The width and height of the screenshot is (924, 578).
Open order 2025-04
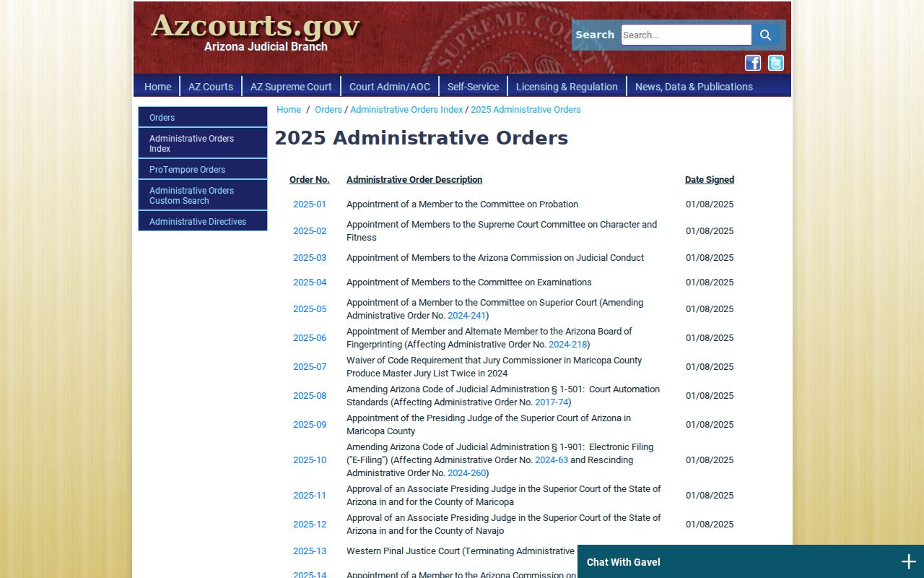[310, 282]
